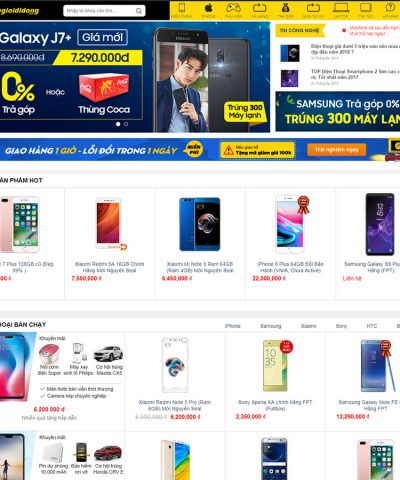Open the Sony Xperia XA product image
The height and width of the screenshot is (480, 400).
tap(275, 365)
